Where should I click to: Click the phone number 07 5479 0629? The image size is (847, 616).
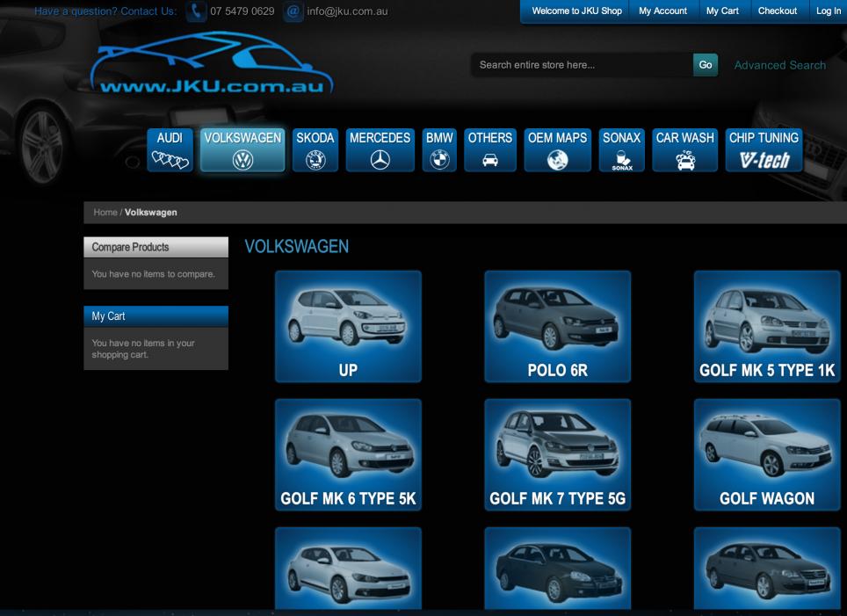click(x=242, y=11)
